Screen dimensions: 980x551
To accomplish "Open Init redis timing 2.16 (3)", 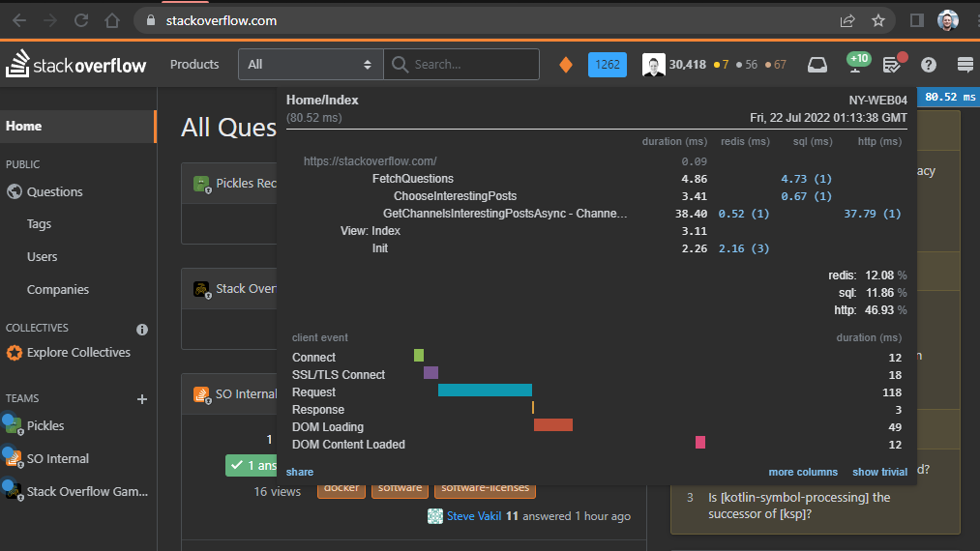I will pyautogui.click(x=744, y=248).
